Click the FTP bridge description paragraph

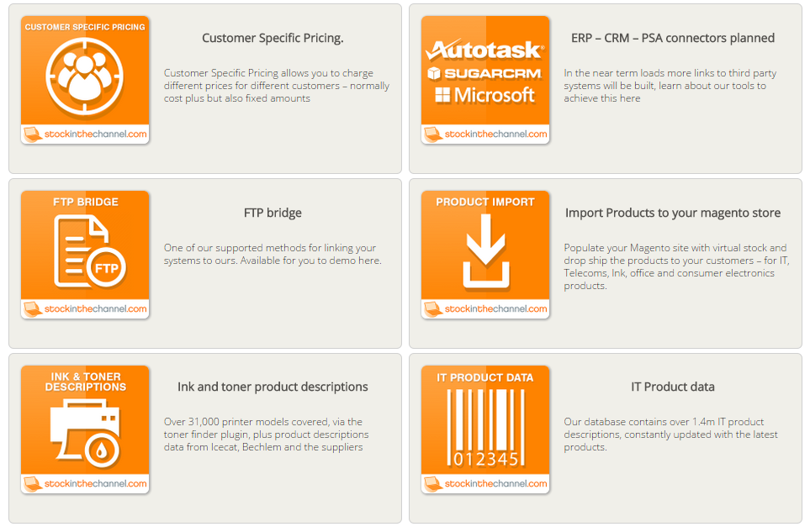pos(273,255)
